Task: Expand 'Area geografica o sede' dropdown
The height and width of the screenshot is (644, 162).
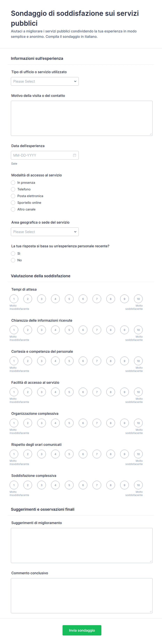Action: 45,232
